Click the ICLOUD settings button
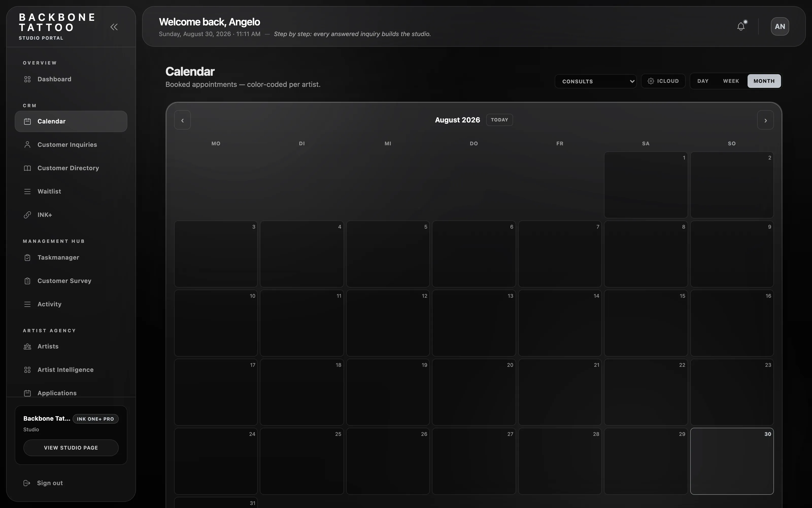Image resolution: width=812 pixels, height=508 pixels. tap(663, 81)
